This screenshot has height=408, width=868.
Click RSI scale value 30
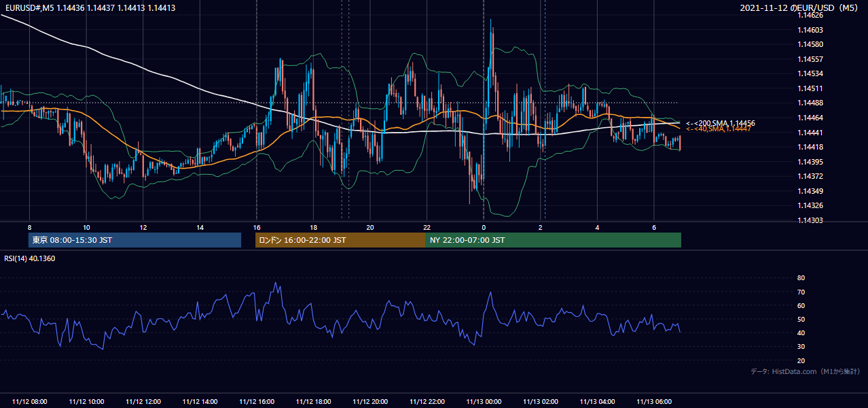click(801, 346)
